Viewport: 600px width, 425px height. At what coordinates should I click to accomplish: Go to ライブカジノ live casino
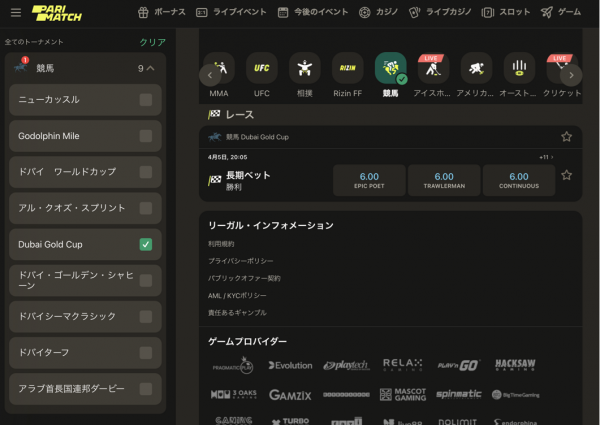point(440,12)
